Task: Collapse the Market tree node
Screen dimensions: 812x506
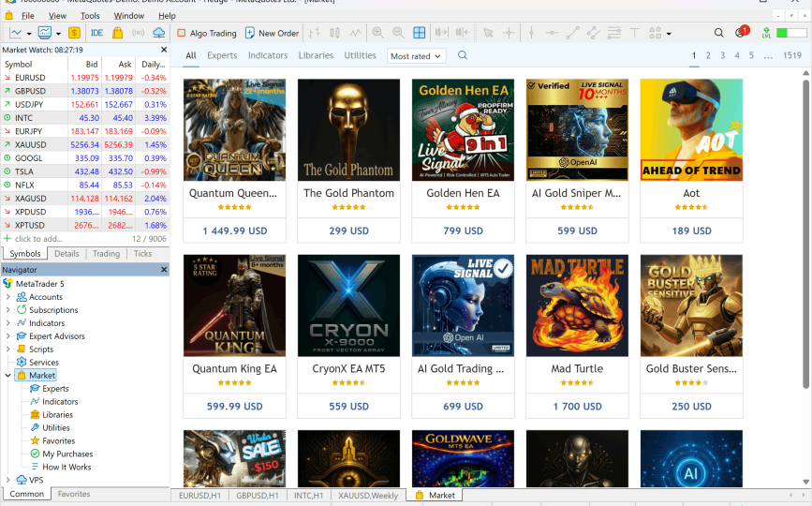Action: [x=7, y=375]
